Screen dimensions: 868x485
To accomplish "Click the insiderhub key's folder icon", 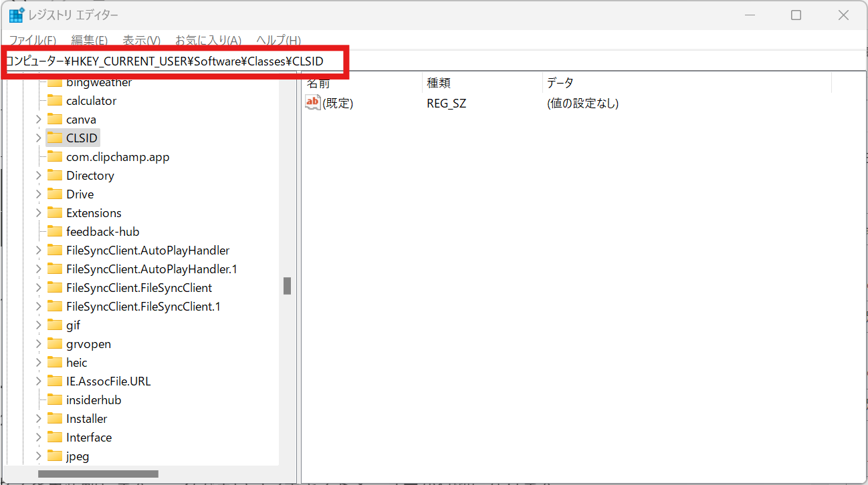I will (x=54, y=399).
